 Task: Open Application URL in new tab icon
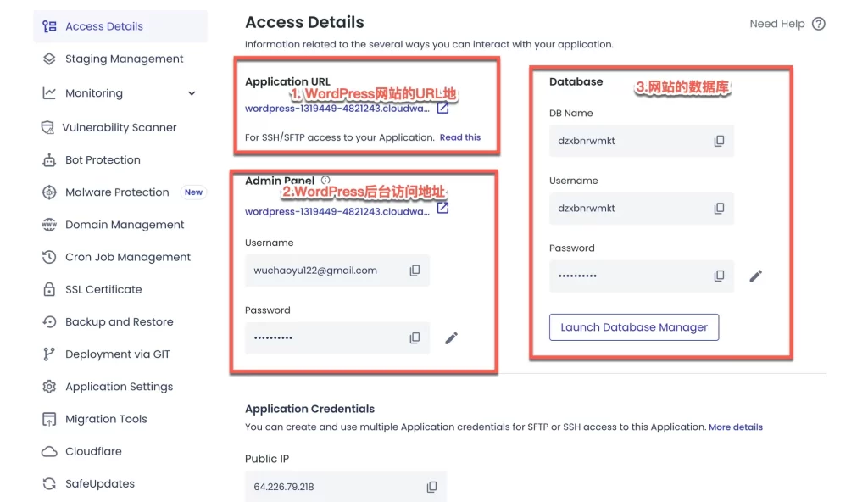tap(442, 108)
